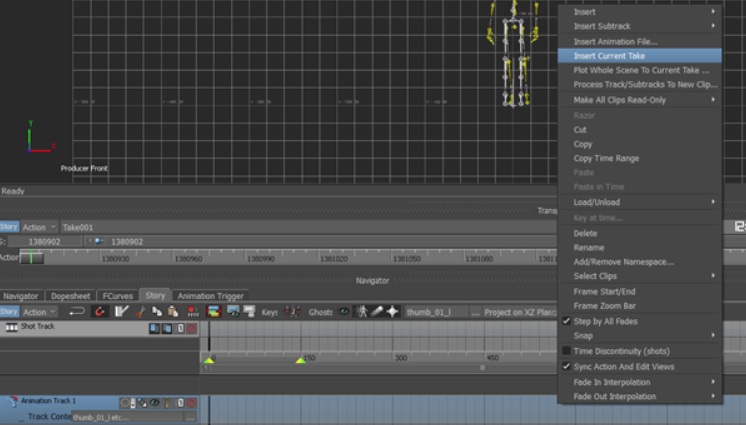Mute Animation Track 1 with red circle
This screenshot has height=425, width=746.
[x=192, y=403]
